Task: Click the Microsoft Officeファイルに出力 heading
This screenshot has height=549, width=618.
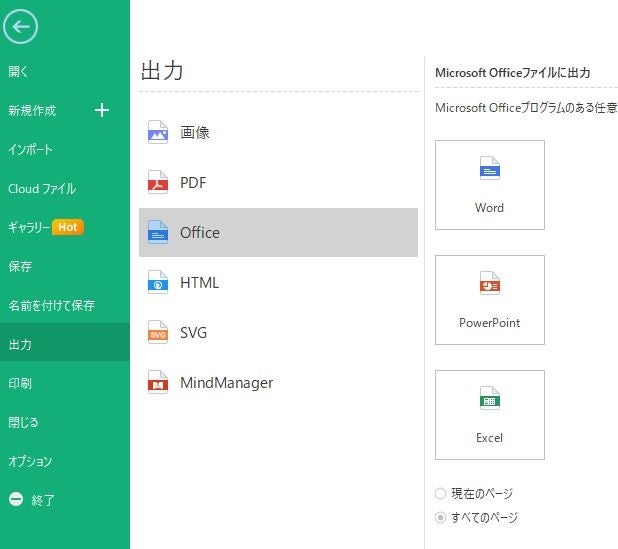Action: (512, 73)
